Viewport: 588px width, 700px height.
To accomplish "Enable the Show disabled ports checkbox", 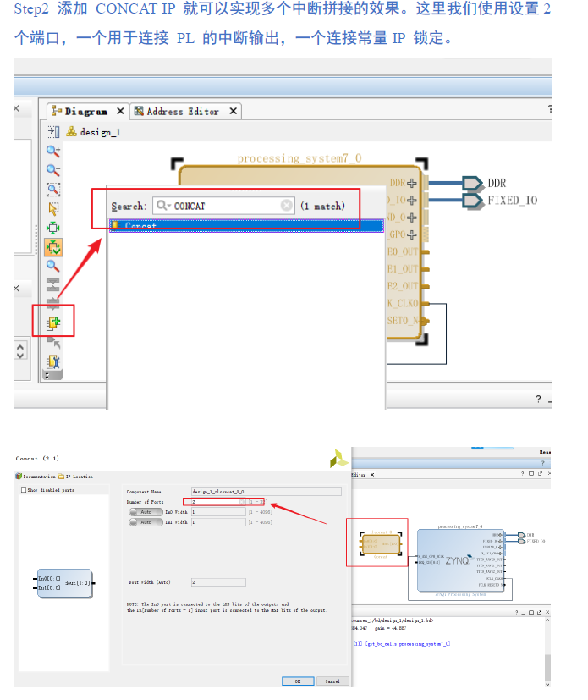I will (24, 490).
